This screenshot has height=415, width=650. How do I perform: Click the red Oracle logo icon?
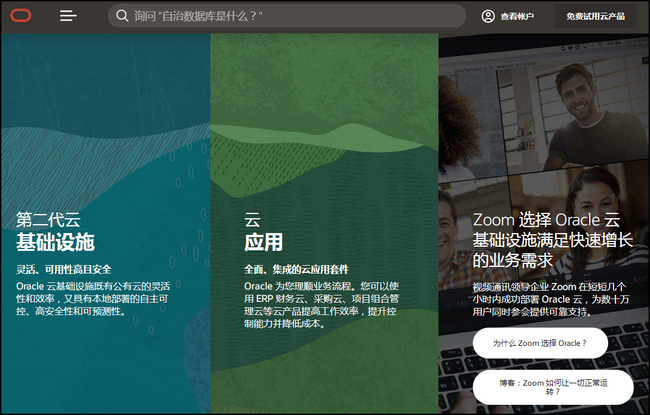(21, 16)
